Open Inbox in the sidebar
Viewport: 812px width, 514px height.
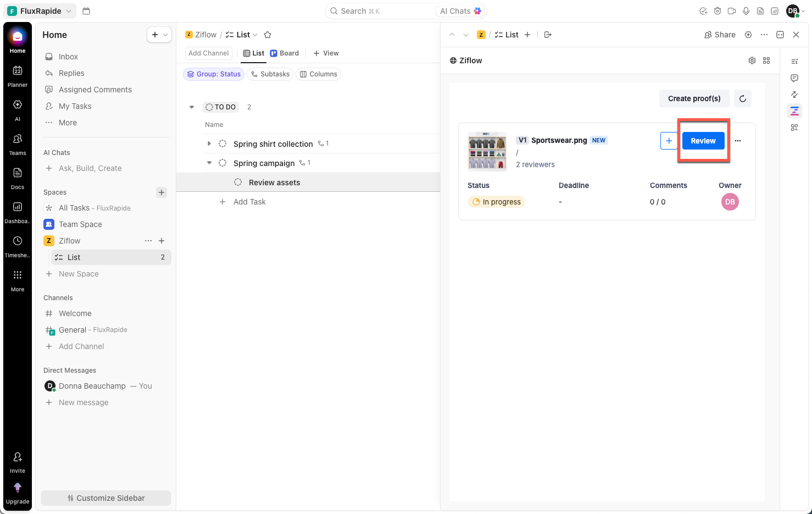(x=68, y=57)
